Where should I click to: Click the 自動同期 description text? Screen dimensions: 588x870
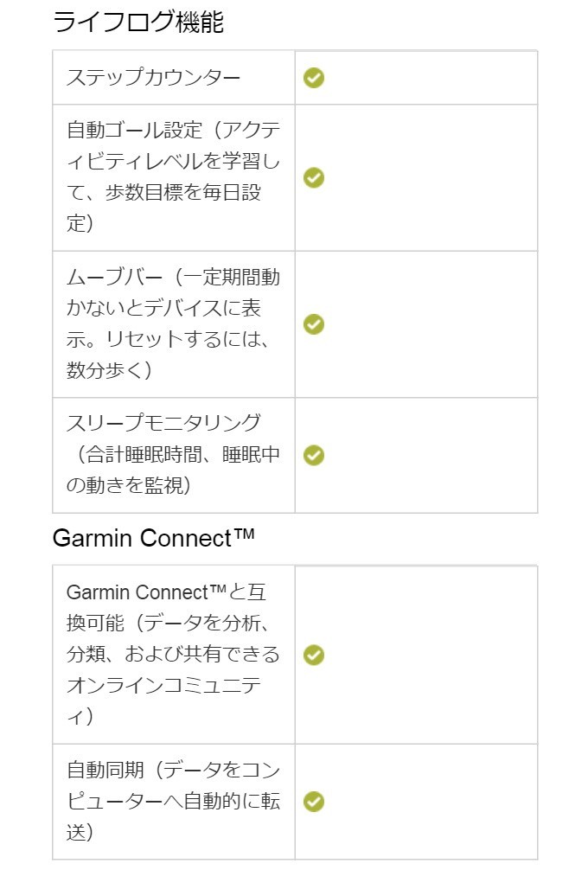tap(174, 801)
